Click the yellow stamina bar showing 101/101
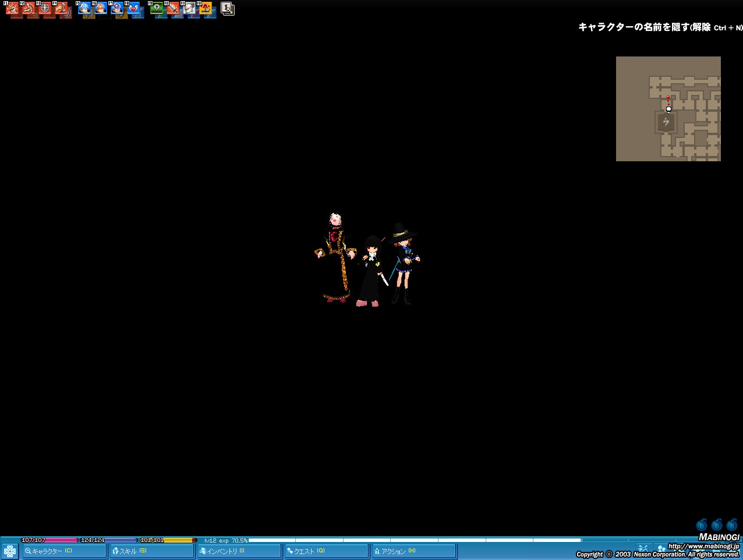Viewport: 743px width, 560px height. (x=168, y=540)
